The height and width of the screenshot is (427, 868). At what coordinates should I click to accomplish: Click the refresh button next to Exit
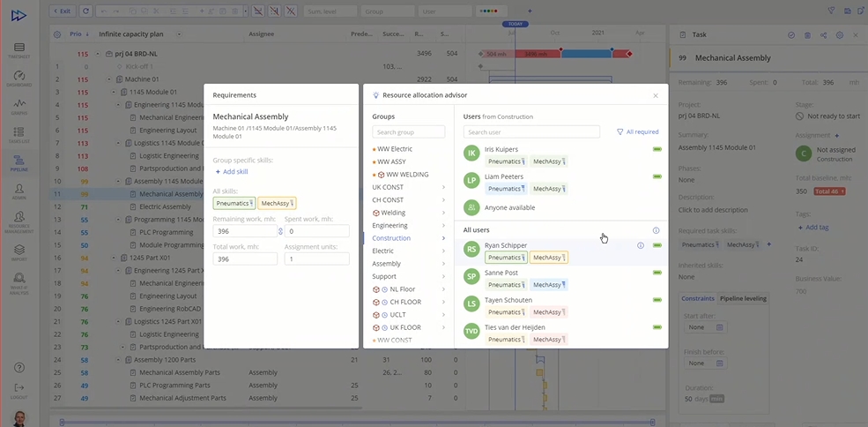click(x=85, y=11)
